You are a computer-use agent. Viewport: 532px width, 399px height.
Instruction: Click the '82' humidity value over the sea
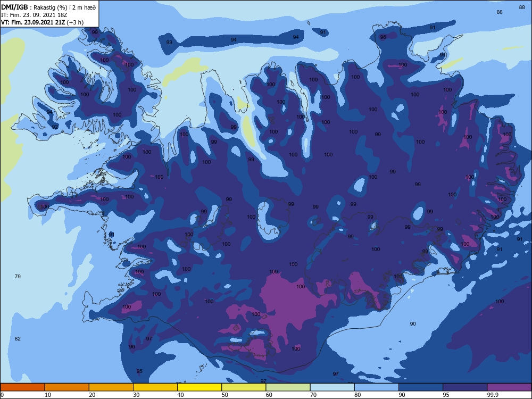(18, 338)
